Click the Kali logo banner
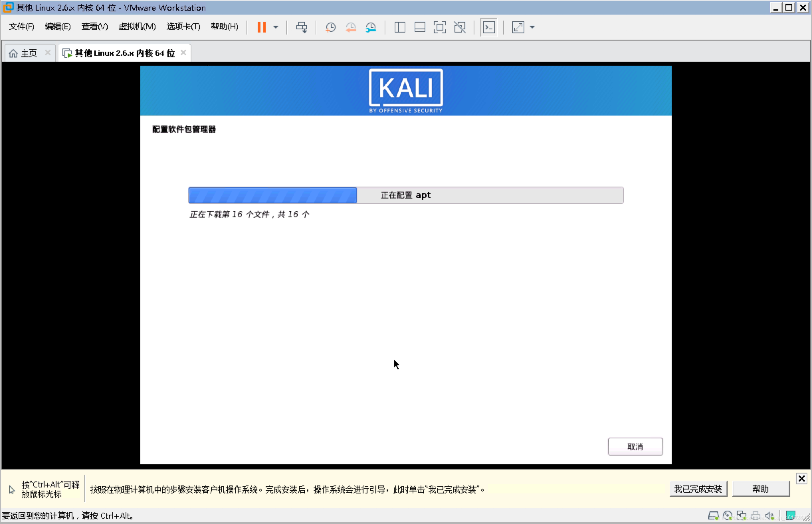Viewport: 812px width, 524px height. 406,91
